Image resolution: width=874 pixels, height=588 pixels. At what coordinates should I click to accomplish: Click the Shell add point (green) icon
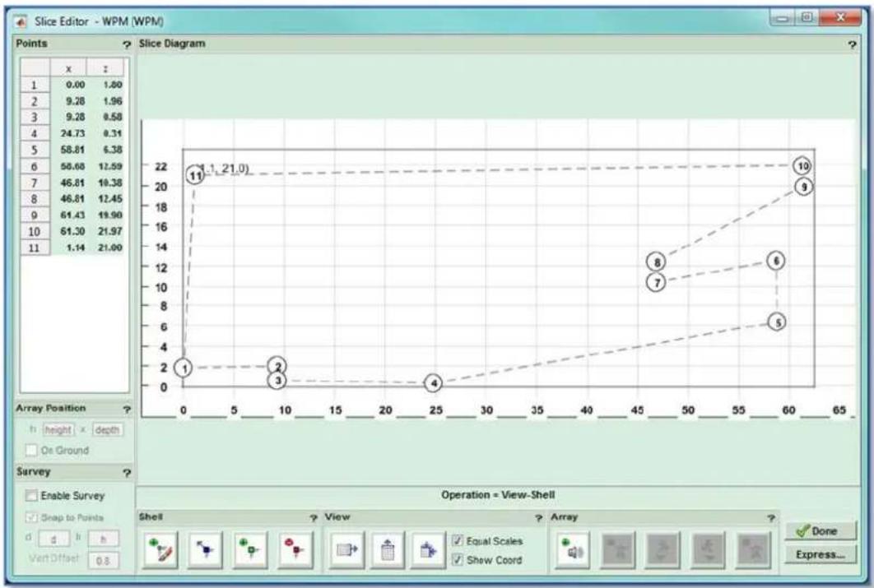click(250, 550)
